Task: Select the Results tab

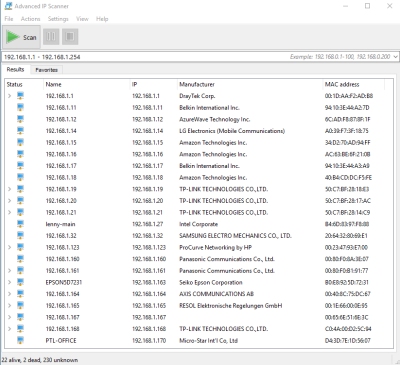Action: 15,69
